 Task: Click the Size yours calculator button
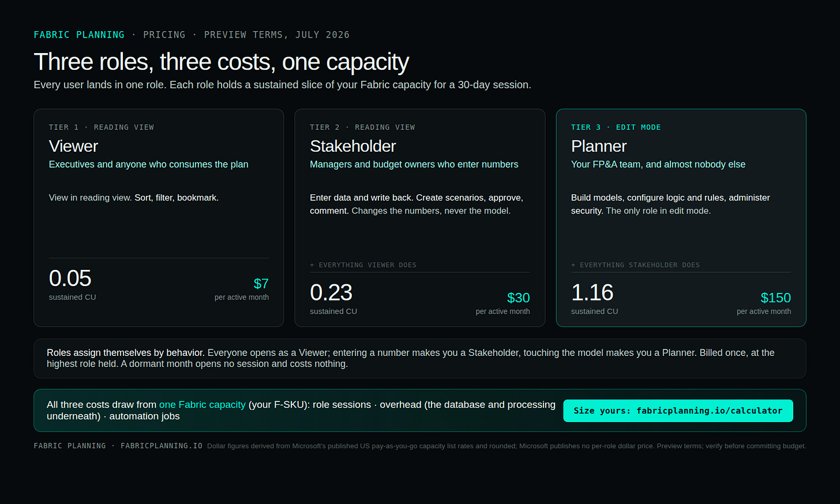coord(678,411)
